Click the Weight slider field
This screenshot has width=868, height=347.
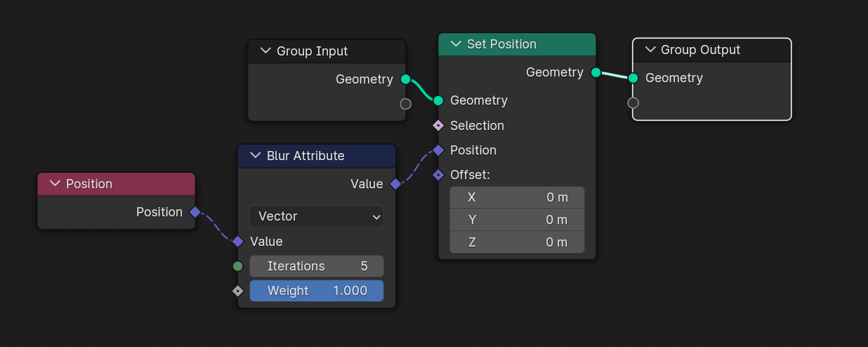(x=316, y=291)
